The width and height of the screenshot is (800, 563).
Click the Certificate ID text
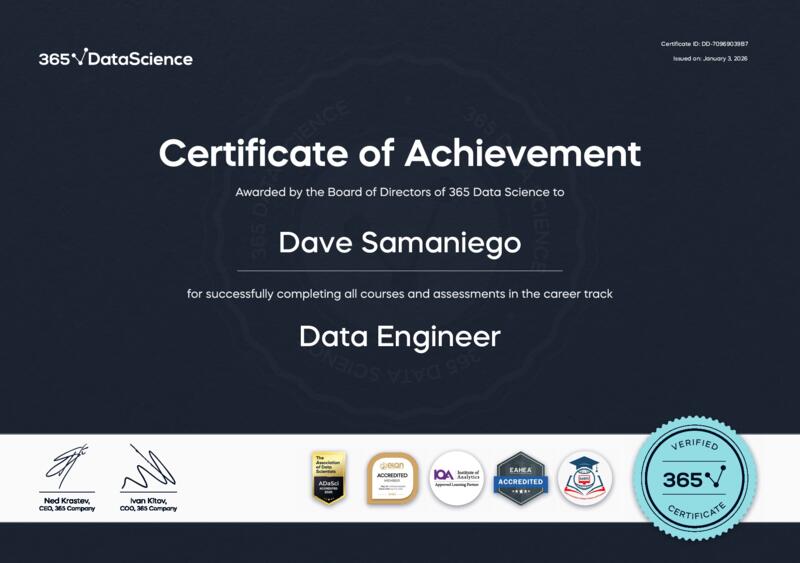click(x=704, y=44)
